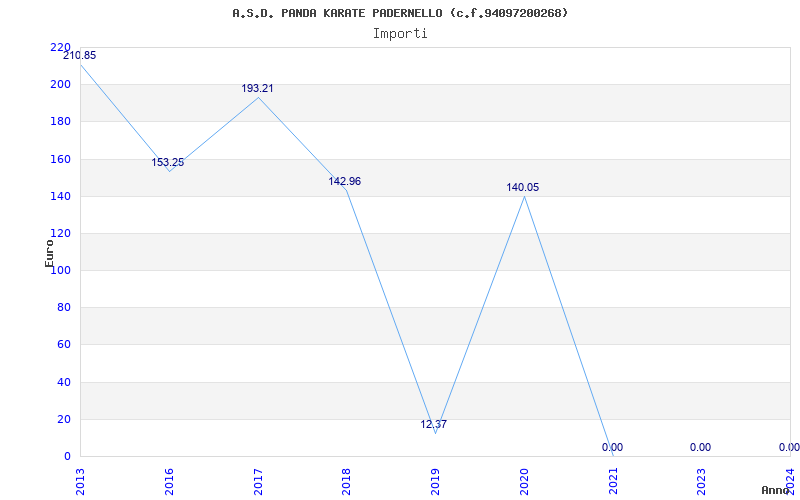Select the 210.85 data label
The height and width of the screenshot is (500, 800).
click(x=80, y=56)
